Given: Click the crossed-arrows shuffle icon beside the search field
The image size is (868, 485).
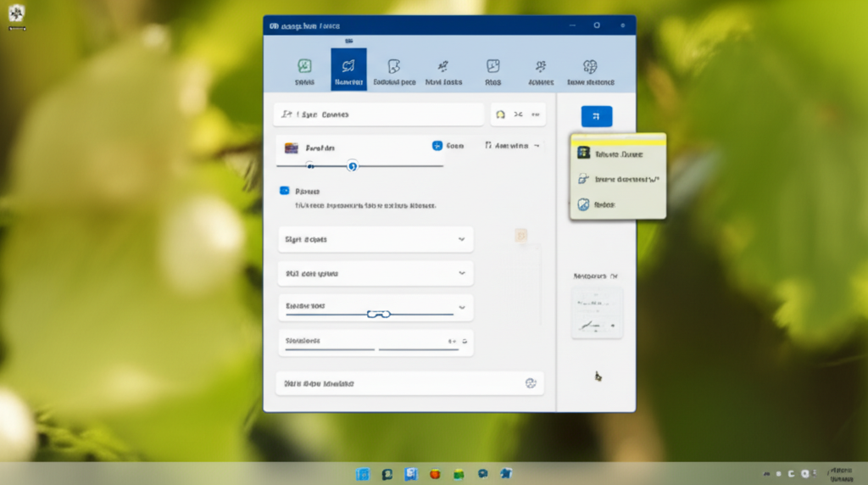Looking at the screenshot, I should click(x=517, y=114).
